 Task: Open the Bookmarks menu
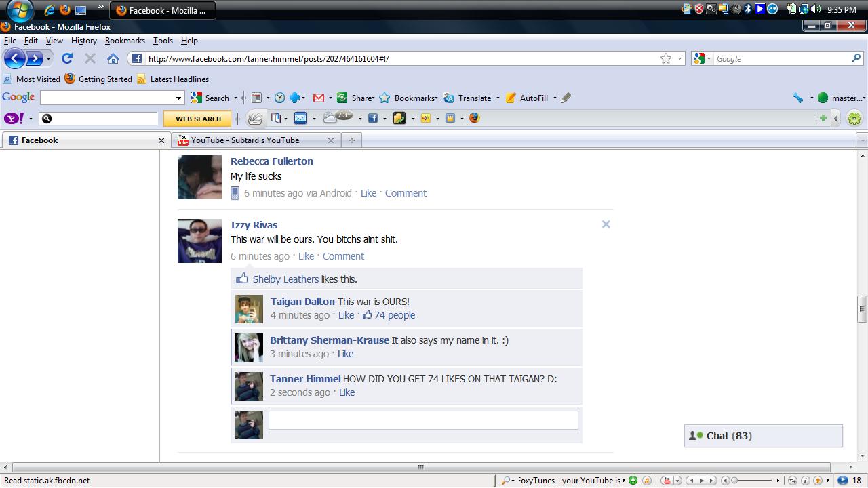pyautogui.click(x=125, y=41)
